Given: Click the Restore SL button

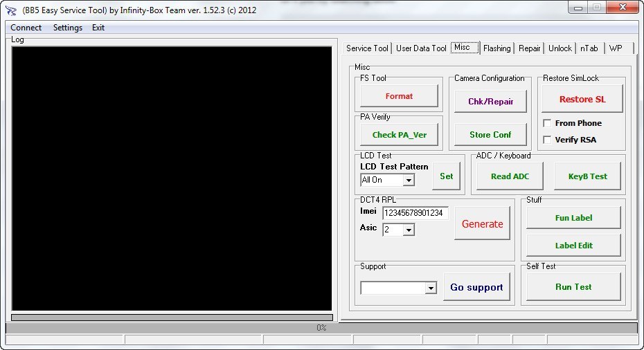Looking at the screenshot, I should point(582,99).
